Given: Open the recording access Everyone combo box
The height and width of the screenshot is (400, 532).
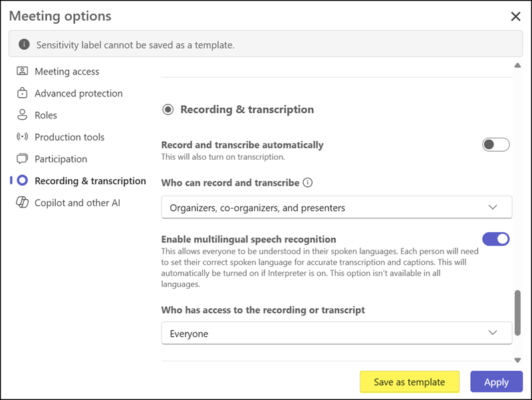Looking at the screenshot, I should pyautogui.click(x=336, y=333).
